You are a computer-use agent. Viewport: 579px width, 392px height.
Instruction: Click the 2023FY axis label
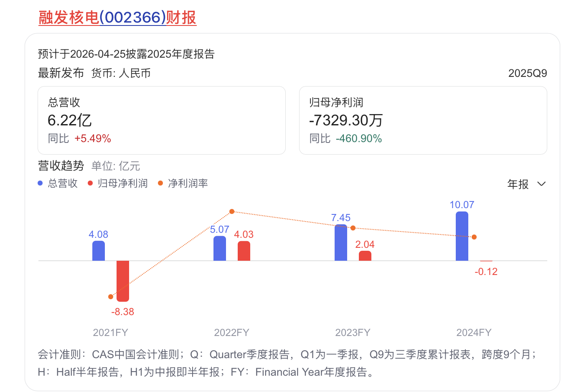click(x=353, y=333)
